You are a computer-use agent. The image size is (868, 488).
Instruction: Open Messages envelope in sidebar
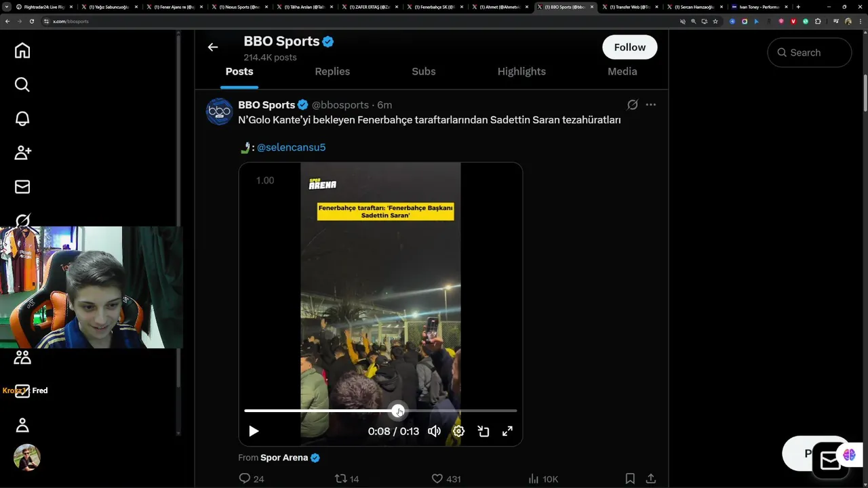[x=22, y=186]
